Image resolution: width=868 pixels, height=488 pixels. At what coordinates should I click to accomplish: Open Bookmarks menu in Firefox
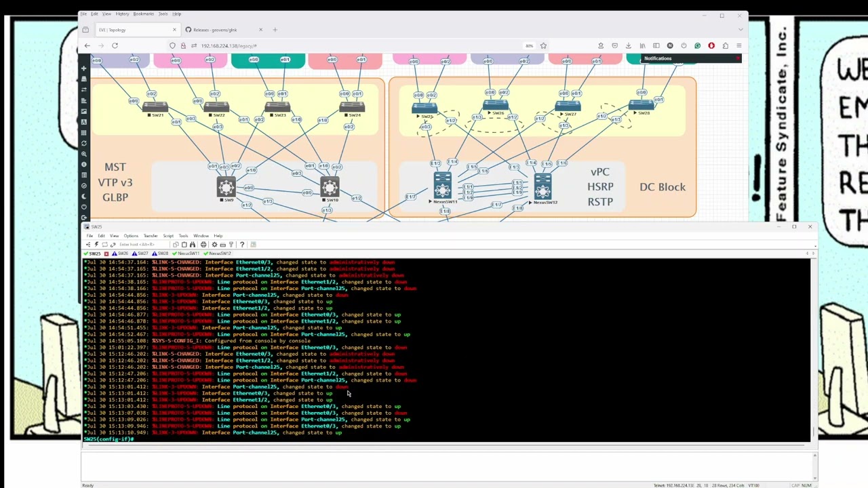coord(143,14)
